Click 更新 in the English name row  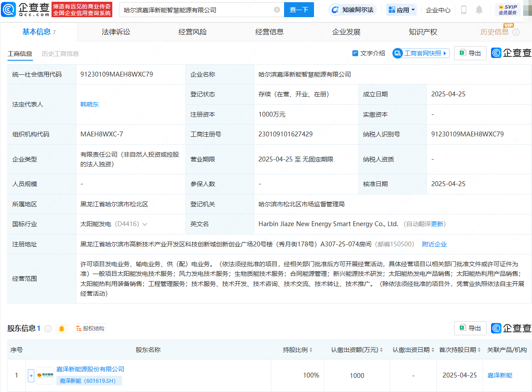(437, 224)
